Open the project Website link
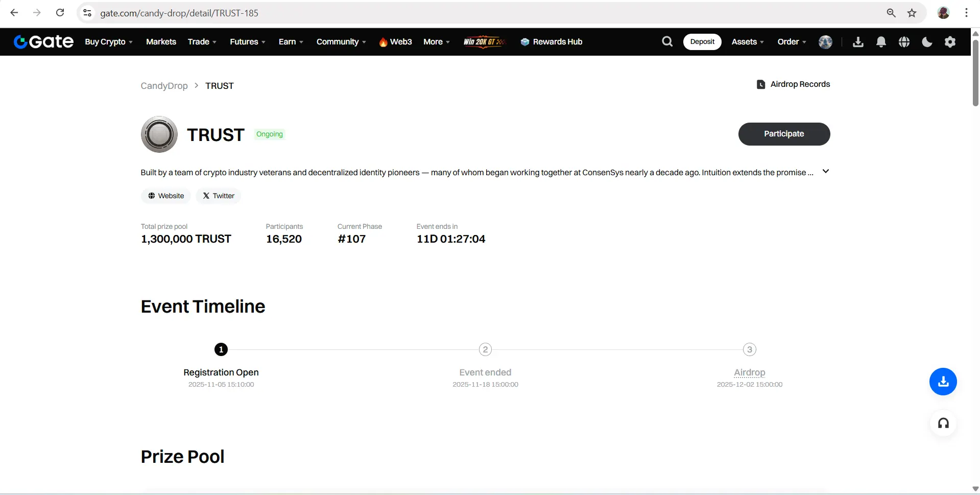Image resolution: width=980 pixels, height=495 pixels. [x=166, y=196]
